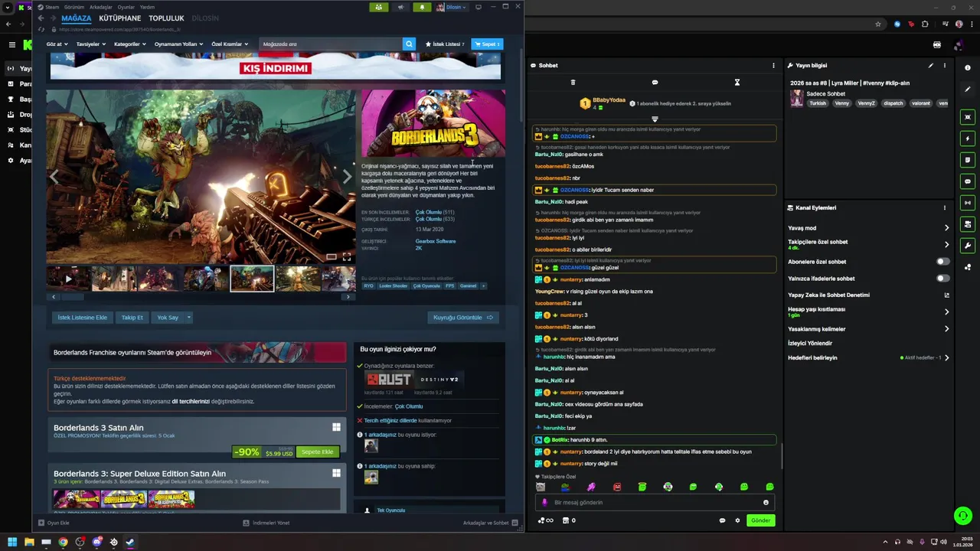Add Borderlands 3 screenshot to fullscreen view
This screenshot has height=551, width=980.
point(347,257)
